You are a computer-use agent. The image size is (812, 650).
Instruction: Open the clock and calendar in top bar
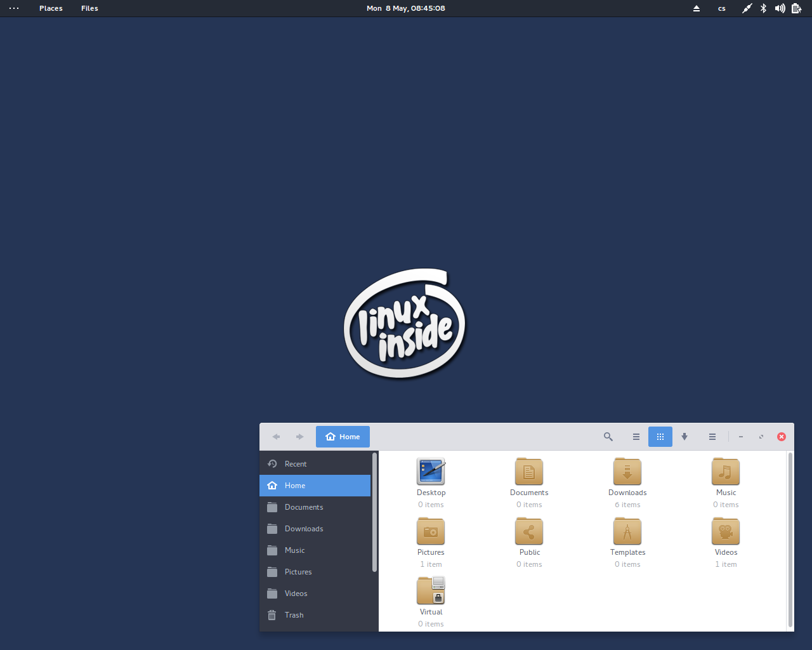[406, 8]
